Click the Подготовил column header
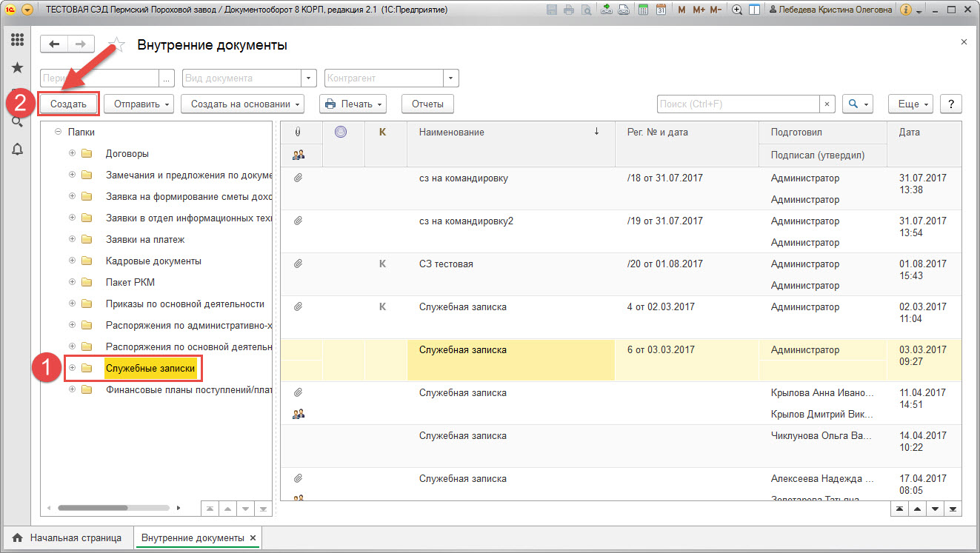The width and height of the screenshot is (980, 553). [x=823, y=132]
